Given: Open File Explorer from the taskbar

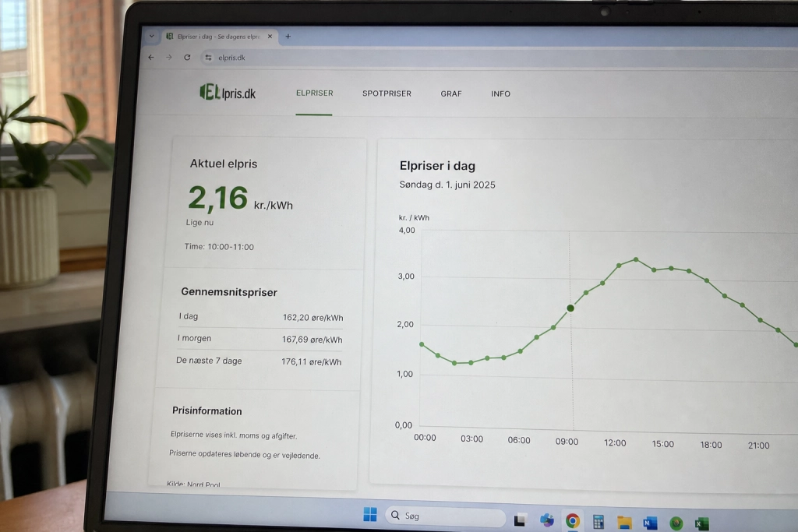Looking at the screenshot, I should 624,523.
